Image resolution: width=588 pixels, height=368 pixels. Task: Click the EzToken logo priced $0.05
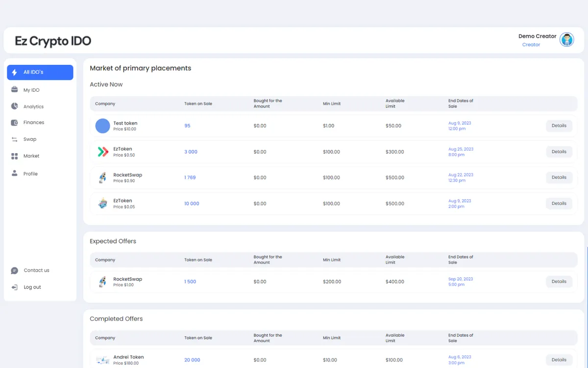pyautogui.click(x=102, y=203)
